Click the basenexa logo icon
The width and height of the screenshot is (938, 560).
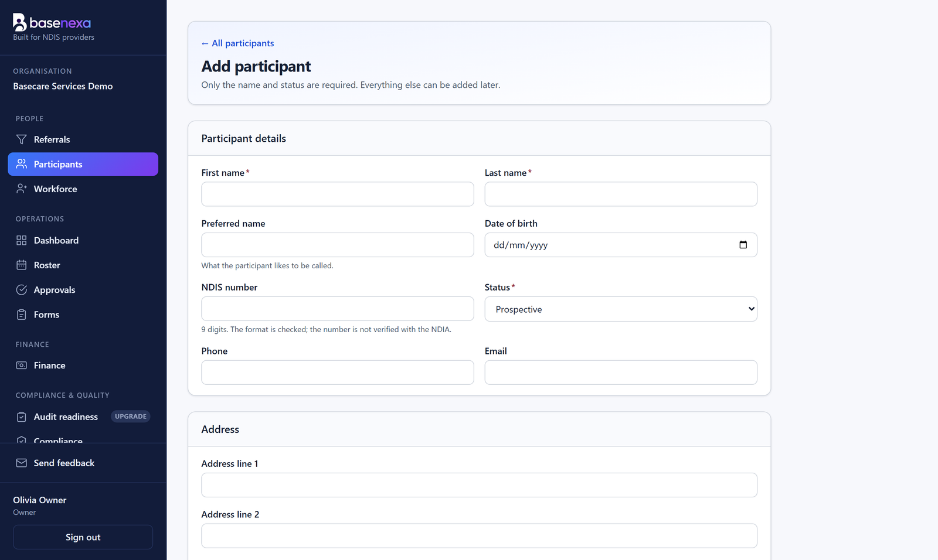tap(20, 22)
